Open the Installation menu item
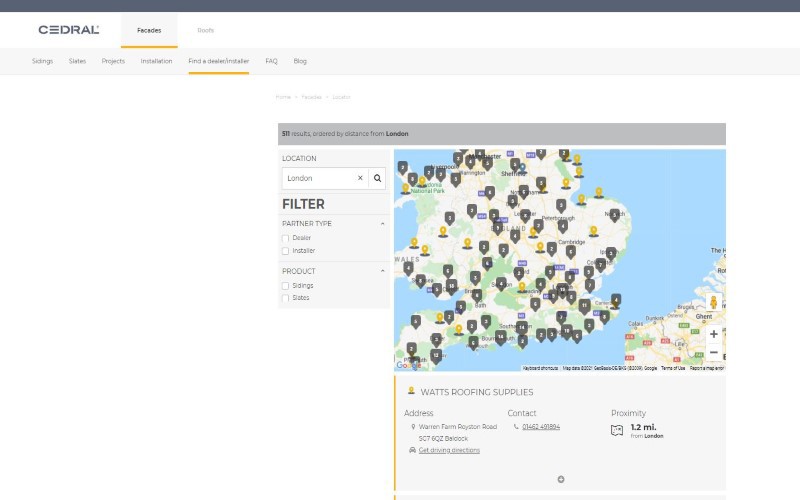 (x=156, y=61)
